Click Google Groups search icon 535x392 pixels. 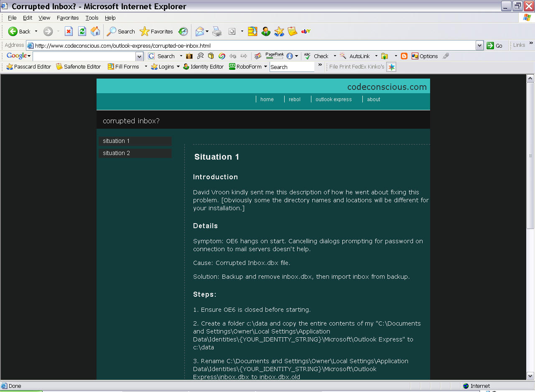pyautogui.click(x=200, y=56)
